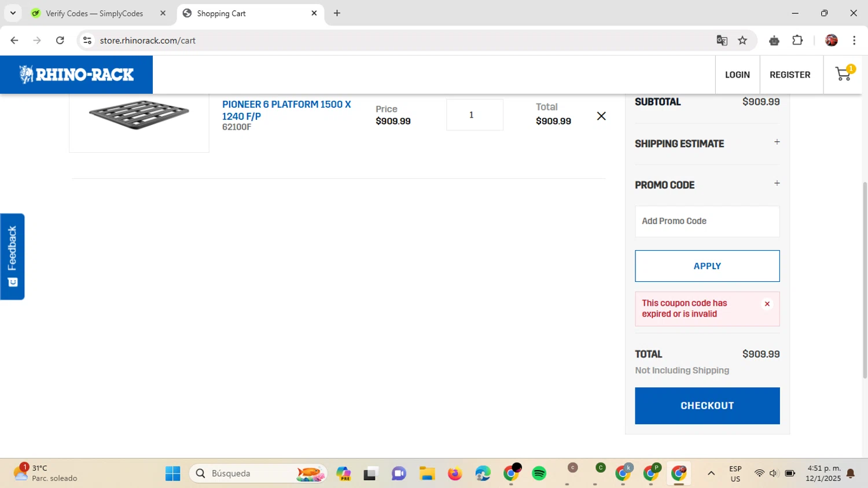The height and width of the screenshot is (488, 868).
Task: Open the notifications bell
Action: [x=851, y=474]
